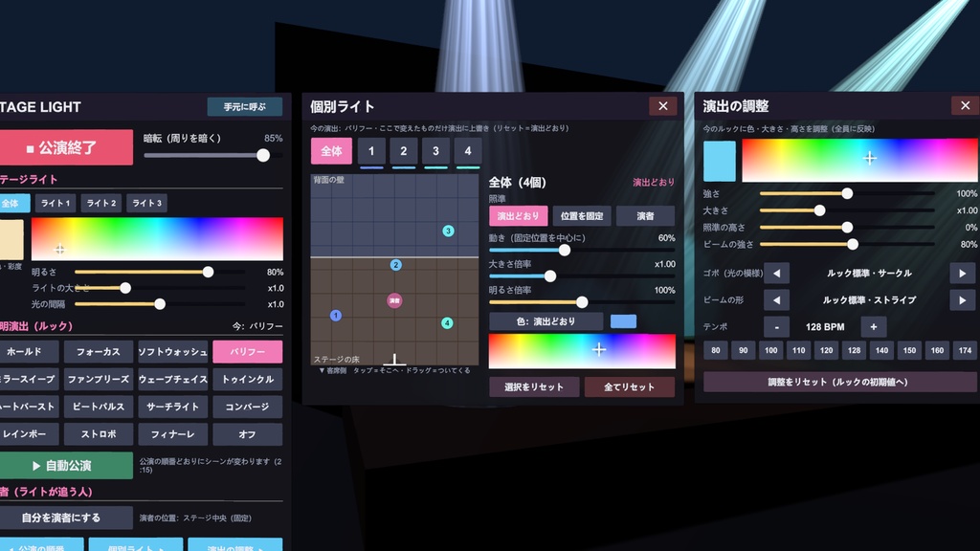Click 選択をリセット button

(x=534, y=386)
